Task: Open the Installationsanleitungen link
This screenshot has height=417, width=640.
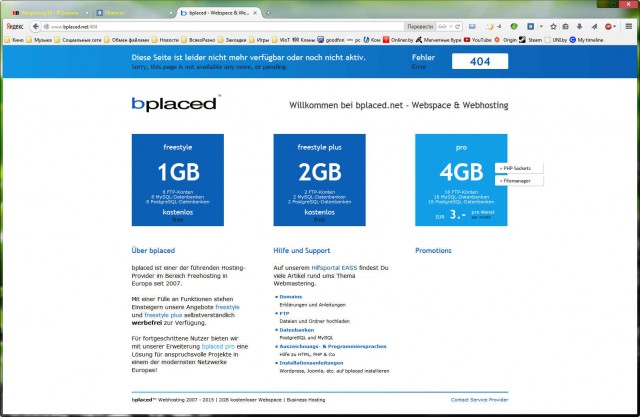Action: [x=311, y=363]
